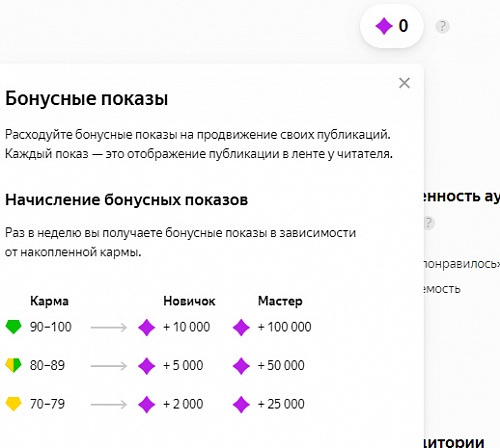Open the bonus impressions counter showing 0
This screenshot has width=500, height=448.
pyautogui.click(x=392, y=26)
